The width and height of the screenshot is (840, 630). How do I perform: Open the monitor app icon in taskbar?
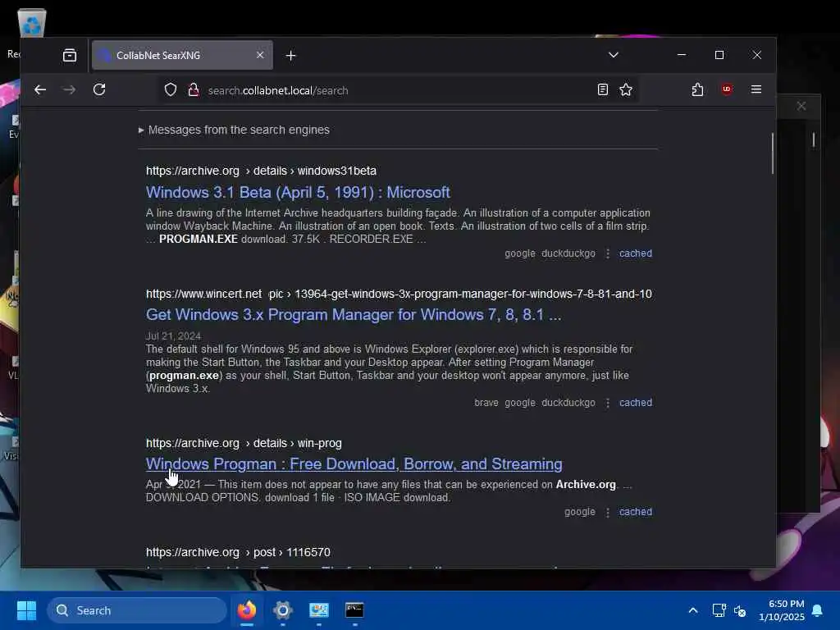[x=319, y=610]
